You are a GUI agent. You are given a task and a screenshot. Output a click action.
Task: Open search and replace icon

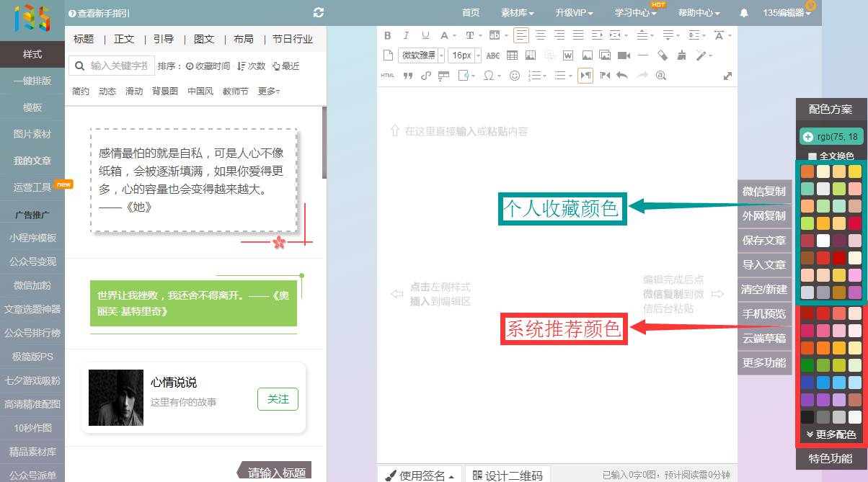click(x=661, y=76)
